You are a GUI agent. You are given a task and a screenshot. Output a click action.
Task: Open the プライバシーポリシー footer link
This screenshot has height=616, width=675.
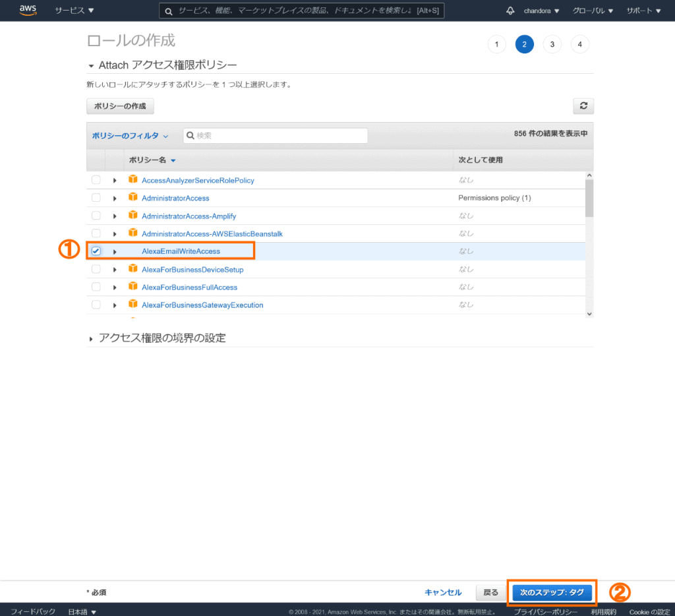tap(545, 611)
